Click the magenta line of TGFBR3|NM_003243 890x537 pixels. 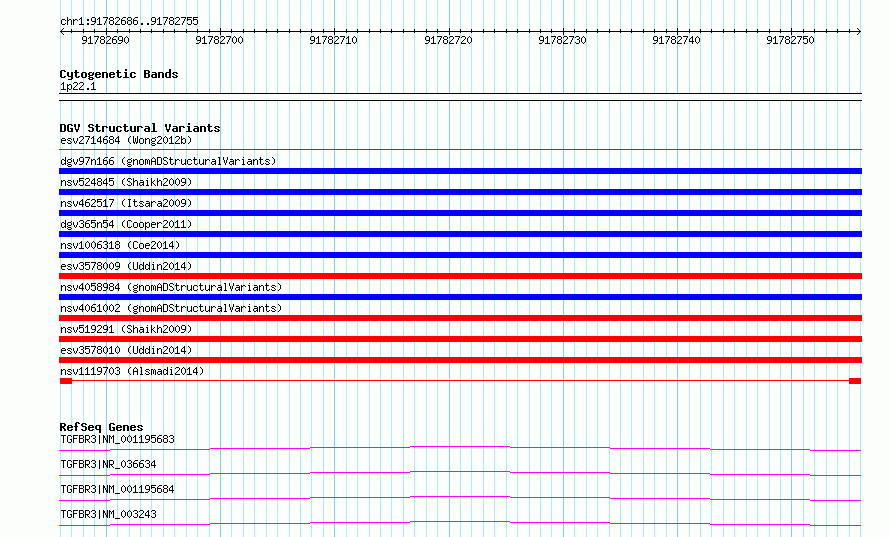pyautogui.click(x=460, y=523)
